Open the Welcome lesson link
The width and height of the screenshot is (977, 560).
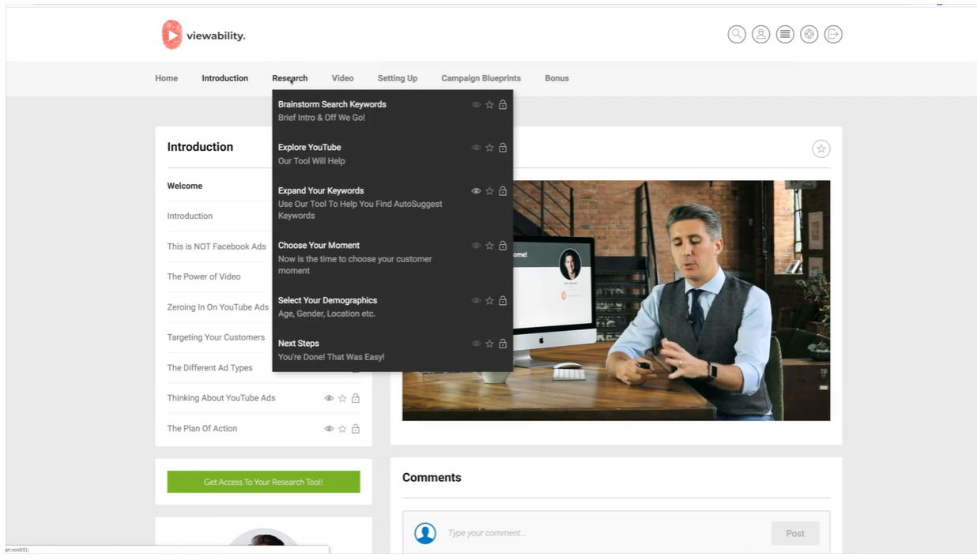coord(185,186)
